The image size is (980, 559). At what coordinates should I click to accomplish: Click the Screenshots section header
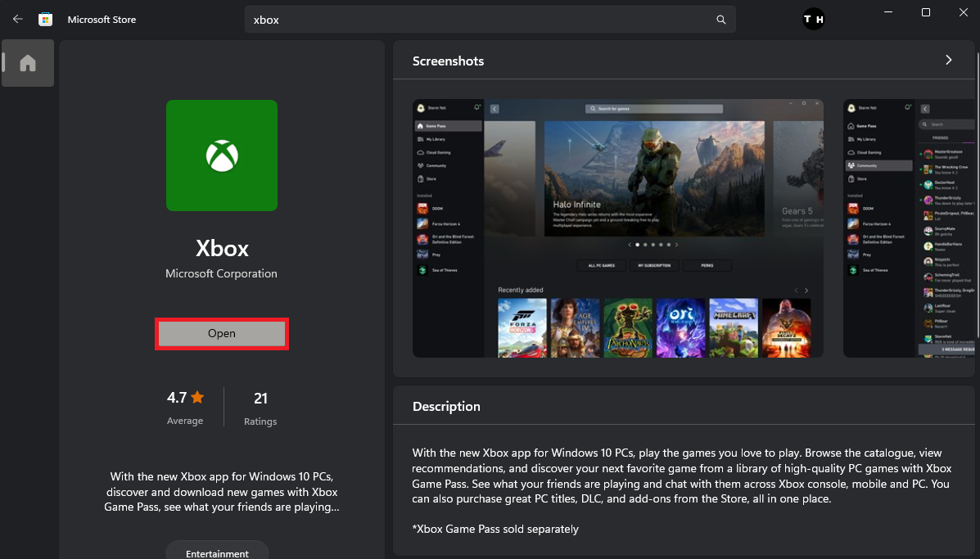448,60
